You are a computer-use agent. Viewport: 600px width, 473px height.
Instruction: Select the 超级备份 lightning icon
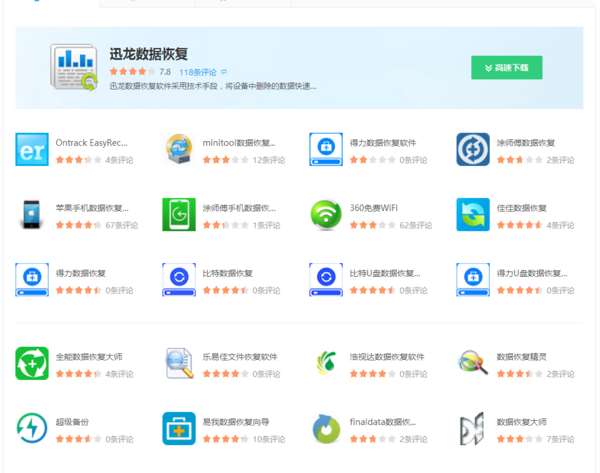pyautogui.click(x=32, y=428)
